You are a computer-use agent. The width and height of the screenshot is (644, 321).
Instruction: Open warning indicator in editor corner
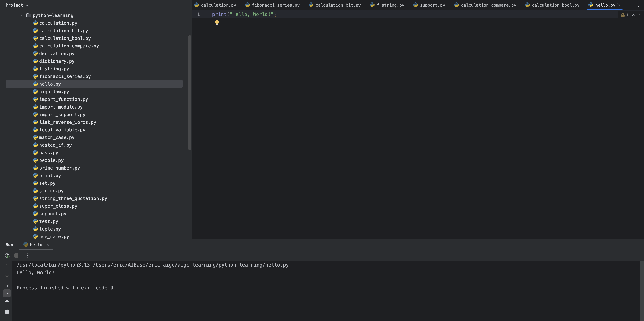625,15
